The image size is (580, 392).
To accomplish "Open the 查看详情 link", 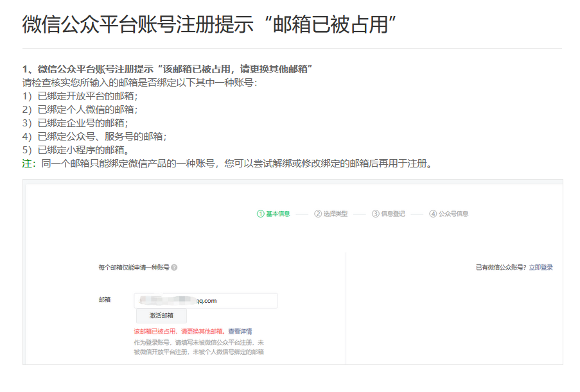I will tap(240, 332).
